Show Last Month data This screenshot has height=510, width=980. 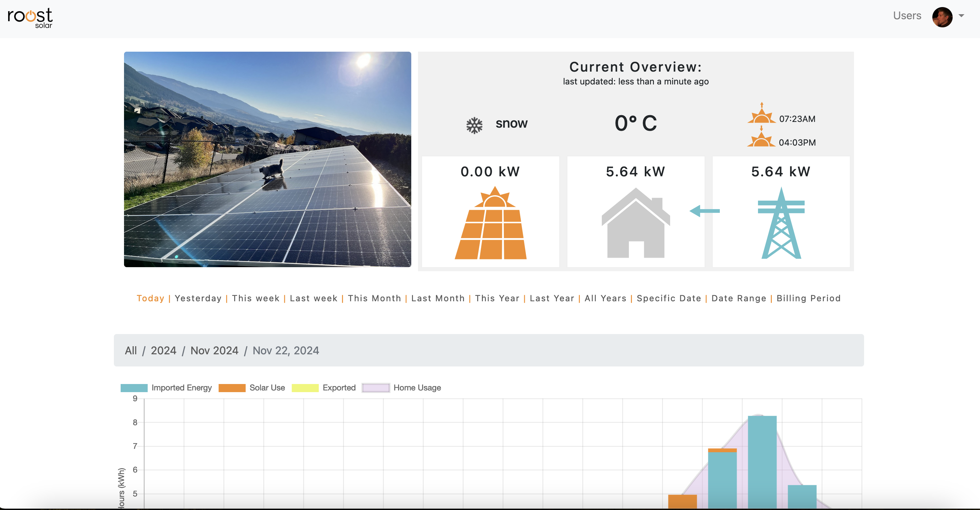point(438,298)
